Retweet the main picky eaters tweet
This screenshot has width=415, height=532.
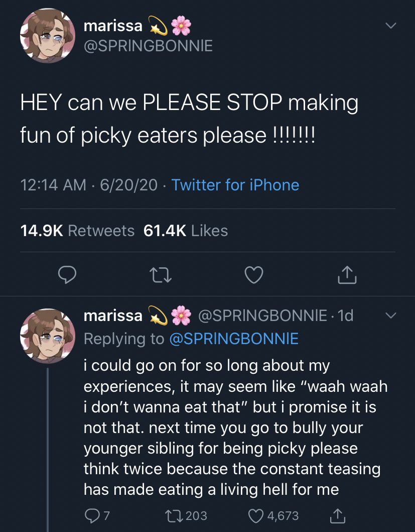(161, 274)
